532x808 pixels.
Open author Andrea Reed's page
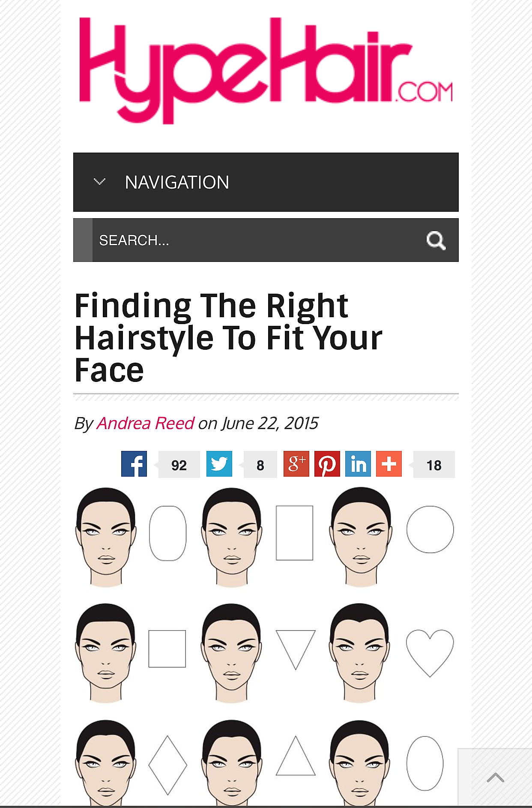pyautogui.click(x=146, y=424)
